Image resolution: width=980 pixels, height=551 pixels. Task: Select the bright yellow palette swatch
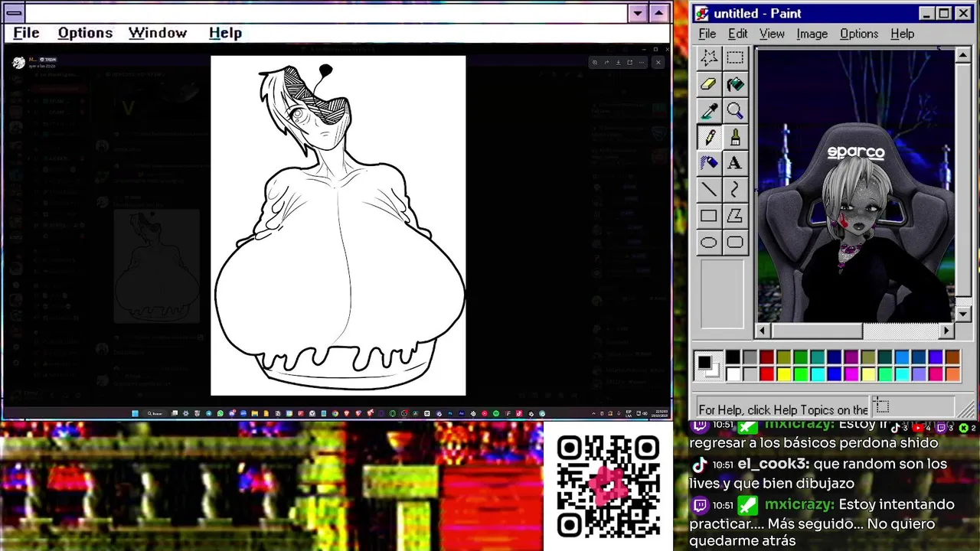(x=783, y=374)
